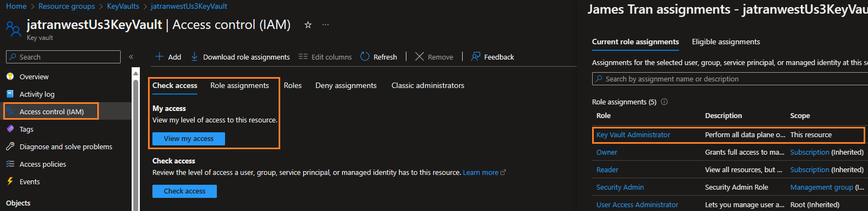Click the sidebar vertical scrollbar
The height and width of the screenshot is (211, 868).
[136, 139]
